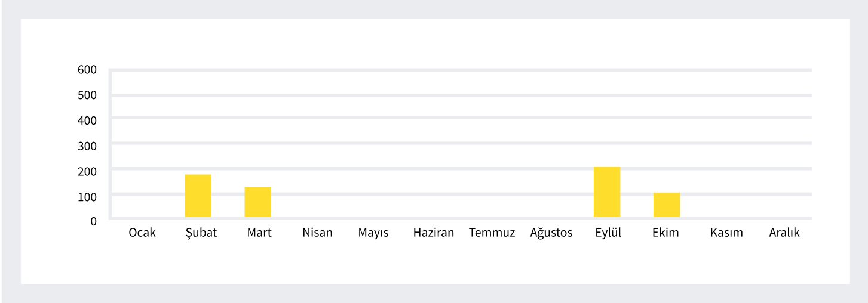This screenshot has height=303, width=868.
Task: Select the Nisan month label
Action: tap(317, 233)
